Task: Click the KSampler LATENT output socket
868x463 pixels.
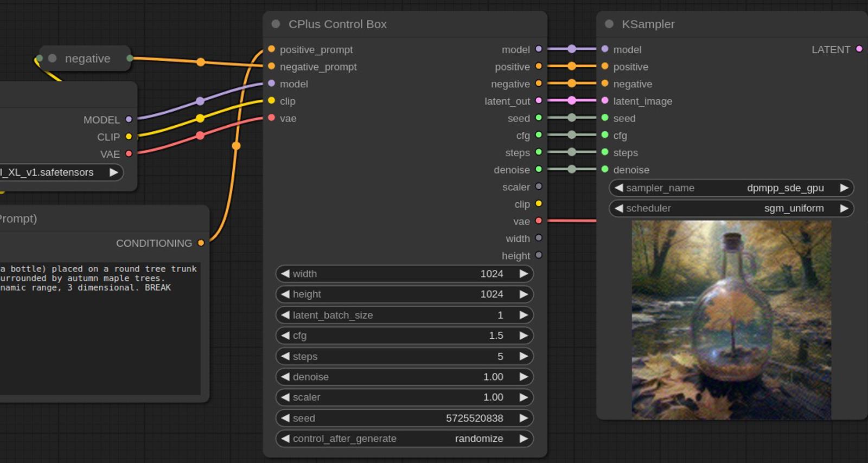Action: point(859,49)
